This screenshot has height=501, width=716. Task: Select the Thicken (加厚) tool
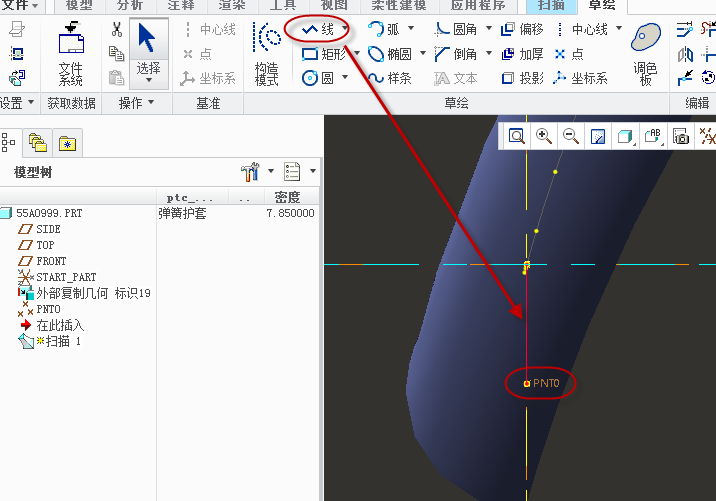522,54
